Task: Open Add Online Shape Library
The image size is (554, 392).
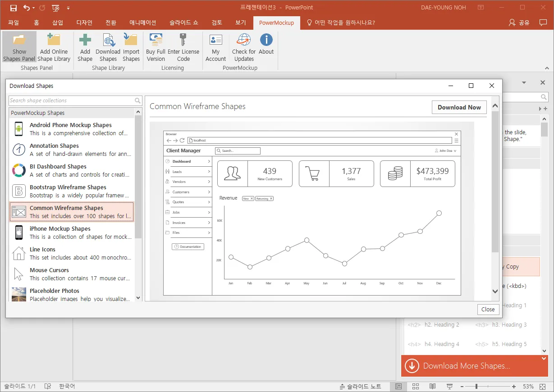Action: (x=54, y=41)
